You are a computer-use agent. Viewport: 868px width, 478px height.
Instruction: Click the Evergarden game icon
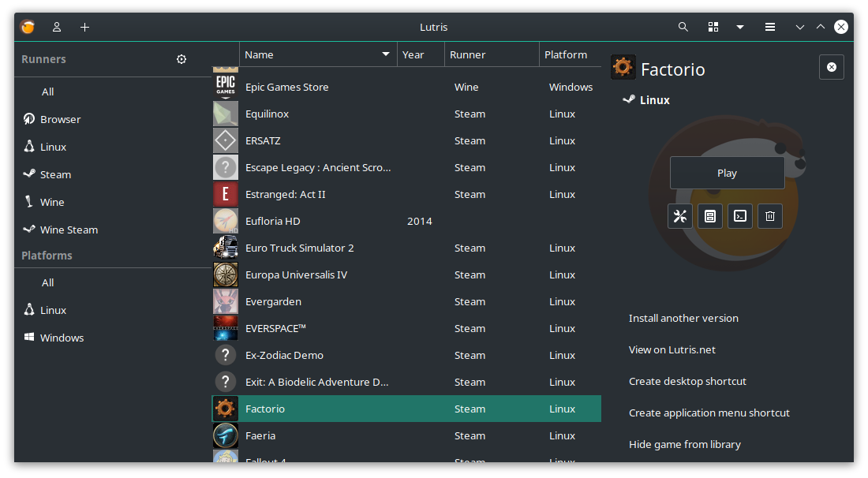pos(226,301)
